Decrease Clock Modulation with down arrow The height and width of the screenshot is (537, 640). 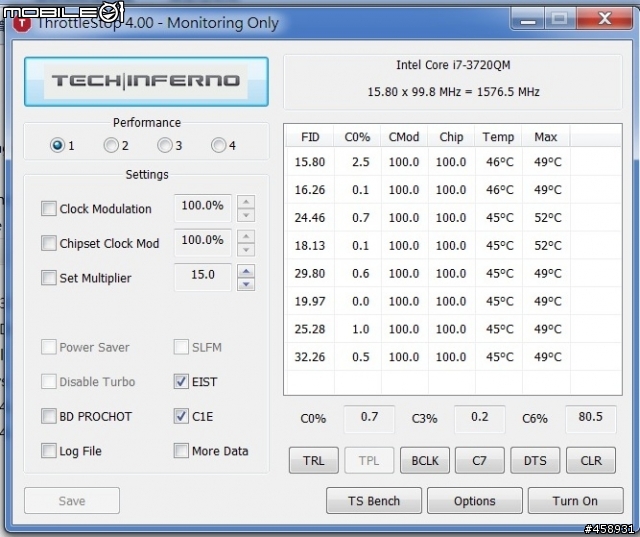246,215
